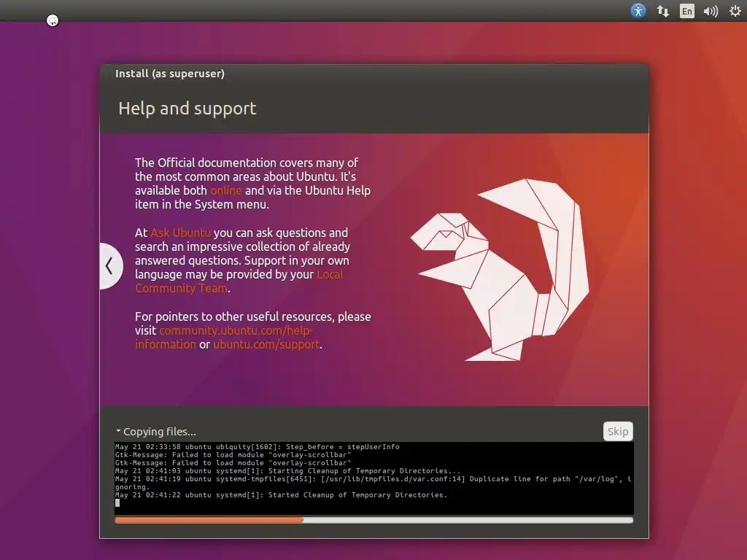Click the Skip button
Screen dimensions: 747x560
click(x=618, y=432)
